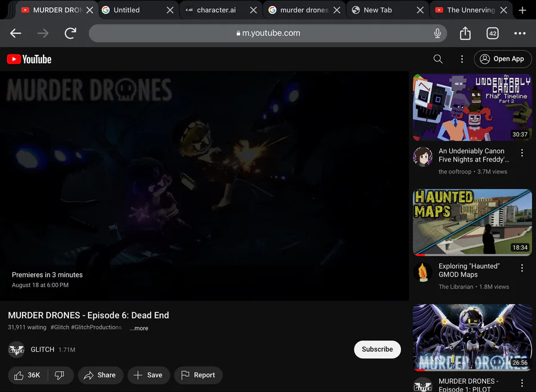This screenshot has height=392, width=536.
Task: Switch to the New Tab tab
Action: [382, 10]
